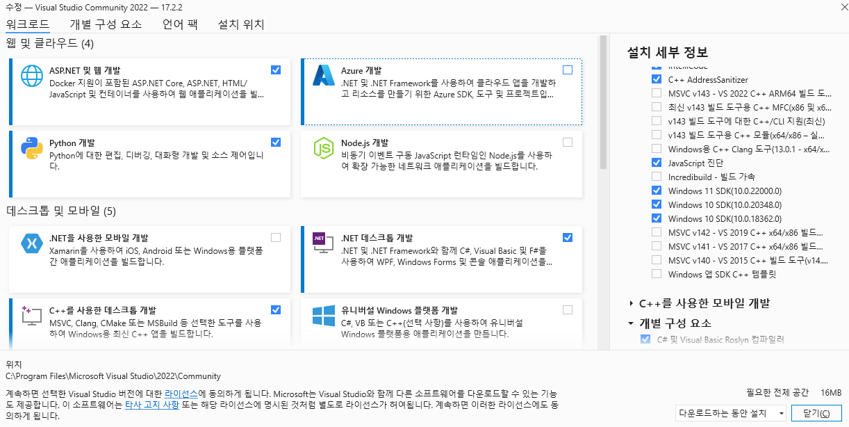Enable Windows 앱 SDK C++ 템플릿 checkbox
This screenshot has width=849, height=427.
point(656,274)
